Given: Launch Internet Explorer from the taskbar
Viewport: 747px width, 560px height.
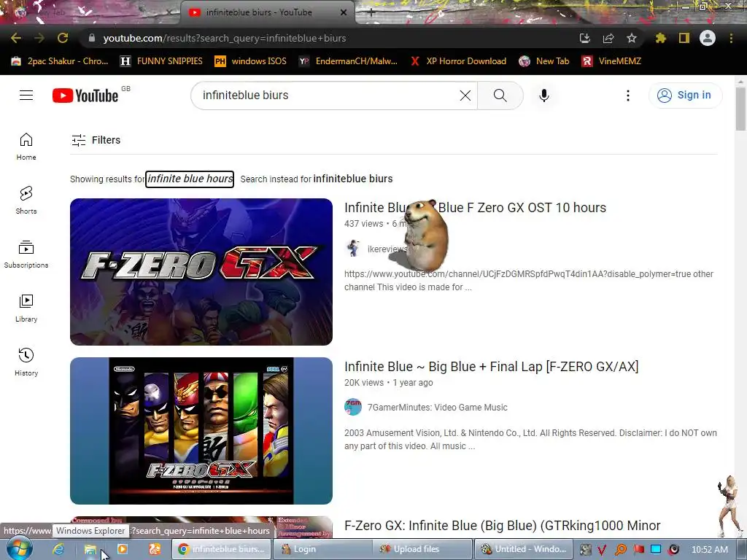Looking at the screenshot, I should (x=58, y=549).
